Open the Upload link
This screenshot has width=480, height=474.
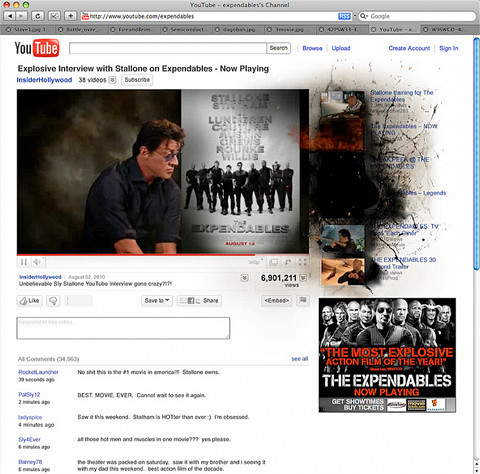[341, 48]
